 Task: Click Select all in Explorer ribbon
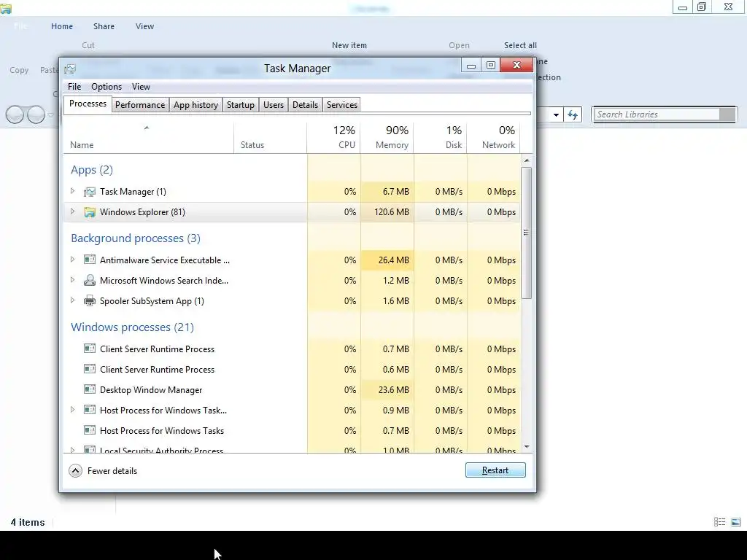520,45
